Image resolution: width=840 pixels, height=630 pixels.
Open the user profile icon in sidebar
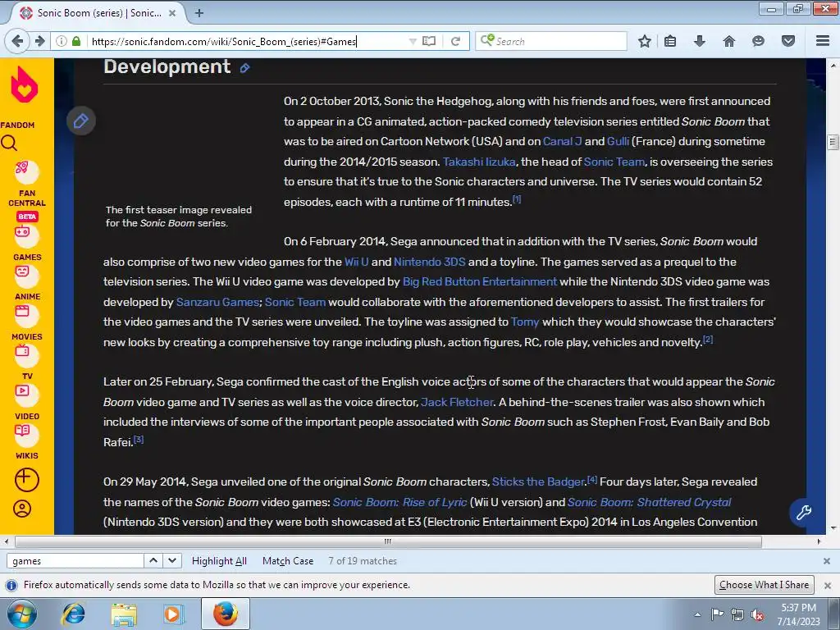click(22, 509)
